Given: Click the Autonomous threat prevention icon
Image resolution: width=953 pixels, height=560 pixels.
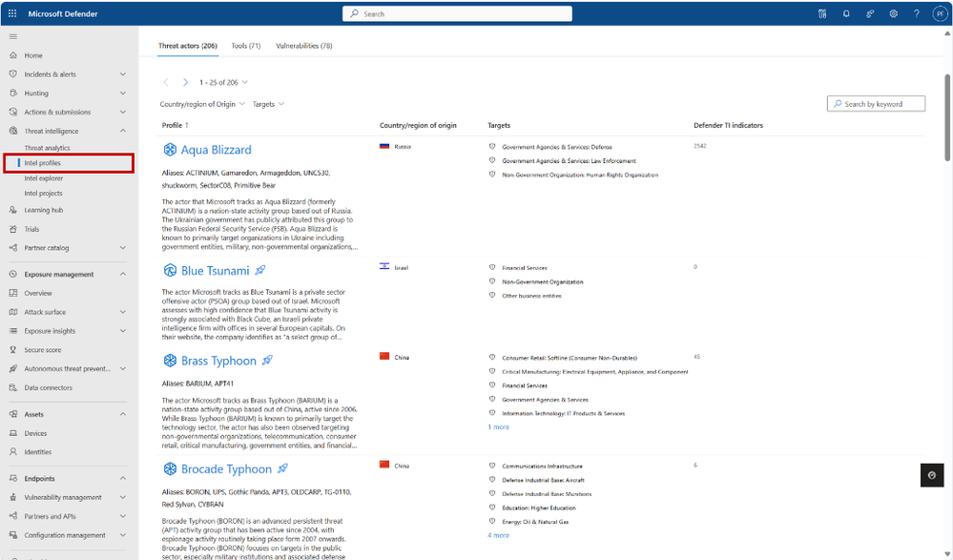Looking at the screenshot, I should pyautogui.click(x=13, y=368).
